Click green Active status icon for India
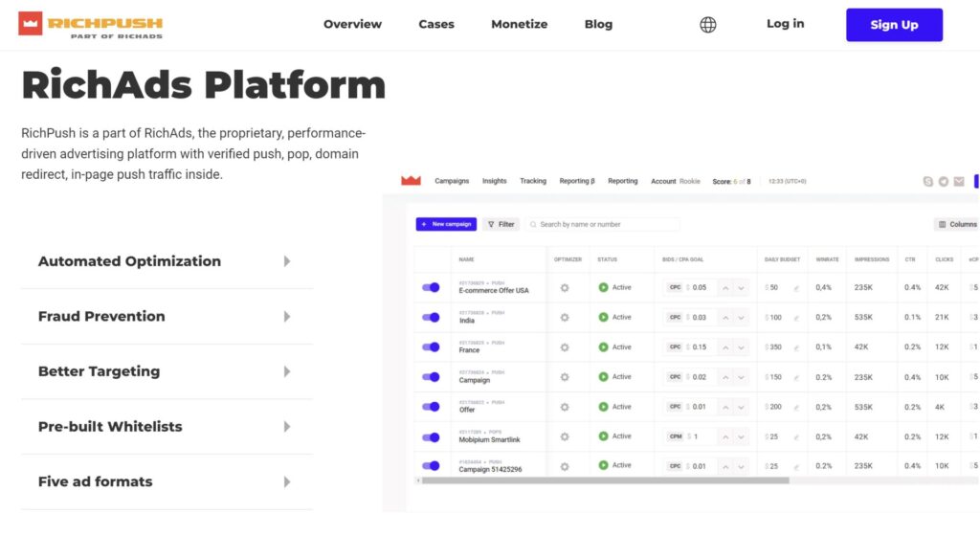980x536 pixels. [603, 318]
